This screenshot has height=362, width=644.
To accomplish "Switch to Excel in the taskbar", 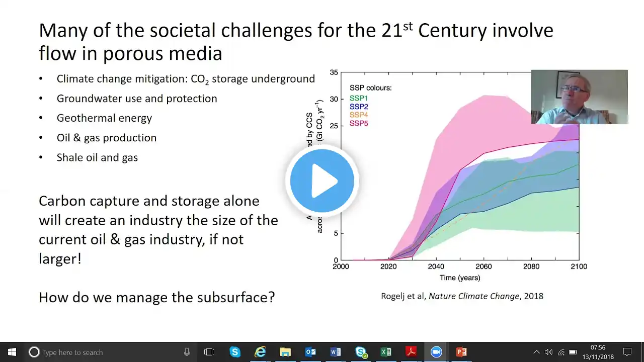I will [386, 352].
